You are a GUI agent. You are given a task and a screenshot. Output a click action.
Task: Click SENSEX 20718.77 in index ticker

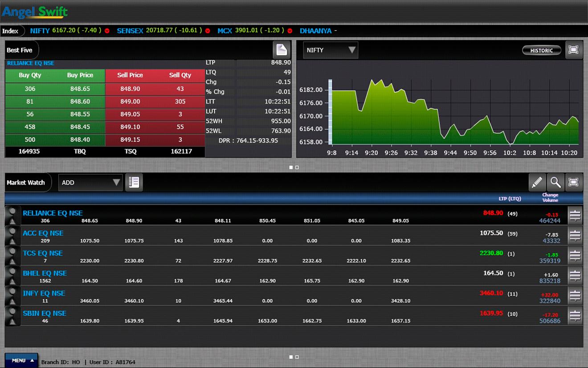click(159, 31)
